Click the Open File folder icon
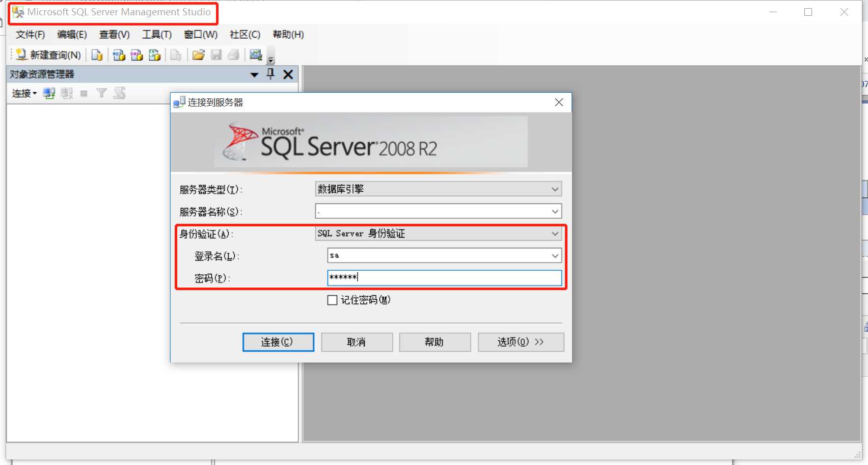The height and width of the screenshot is (465, 868). 199,55
